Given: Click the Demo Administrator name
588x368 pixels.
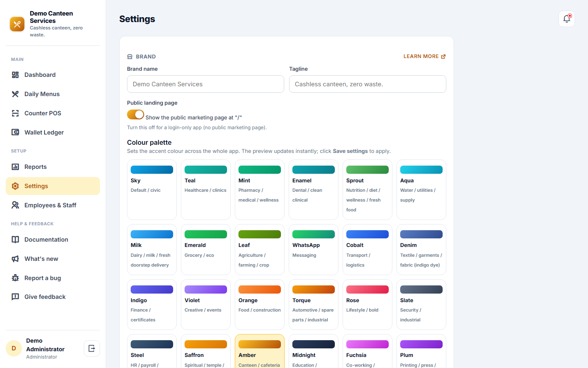Looking at the screenshot, I should tap(45, 345).
